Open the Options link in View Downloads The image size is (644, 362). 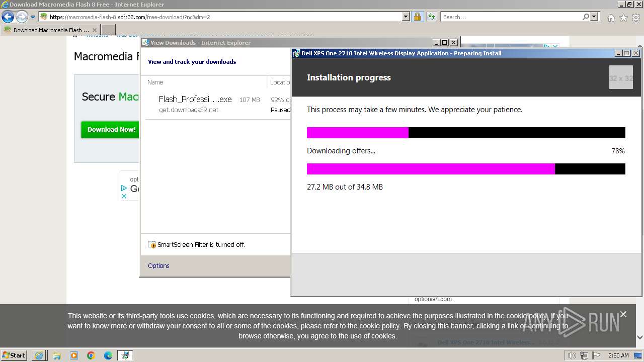point(158,265)
